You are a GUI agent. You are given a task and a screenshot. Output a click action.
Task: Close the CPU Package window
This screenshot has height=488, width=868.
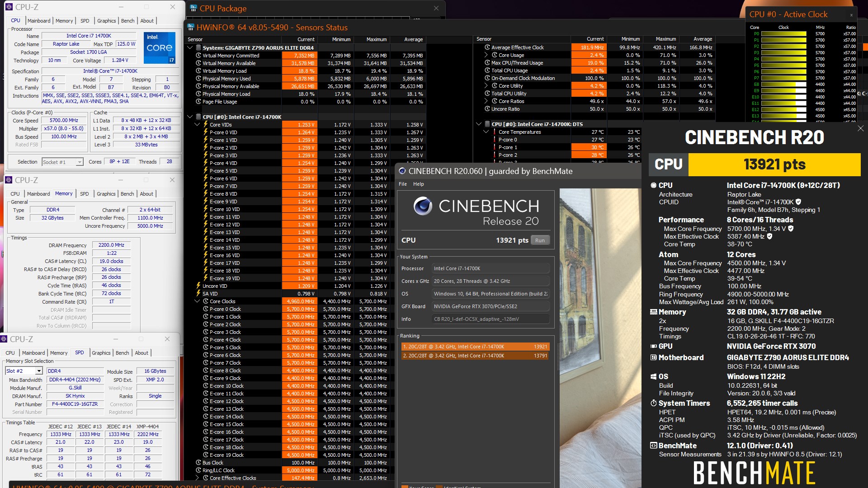[436, 8]
